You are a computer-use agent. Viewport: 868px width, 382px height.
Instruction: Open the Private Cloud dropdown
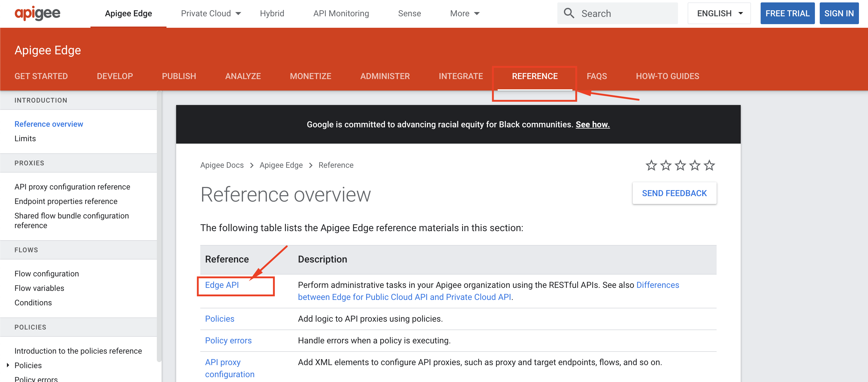[211, 14]
